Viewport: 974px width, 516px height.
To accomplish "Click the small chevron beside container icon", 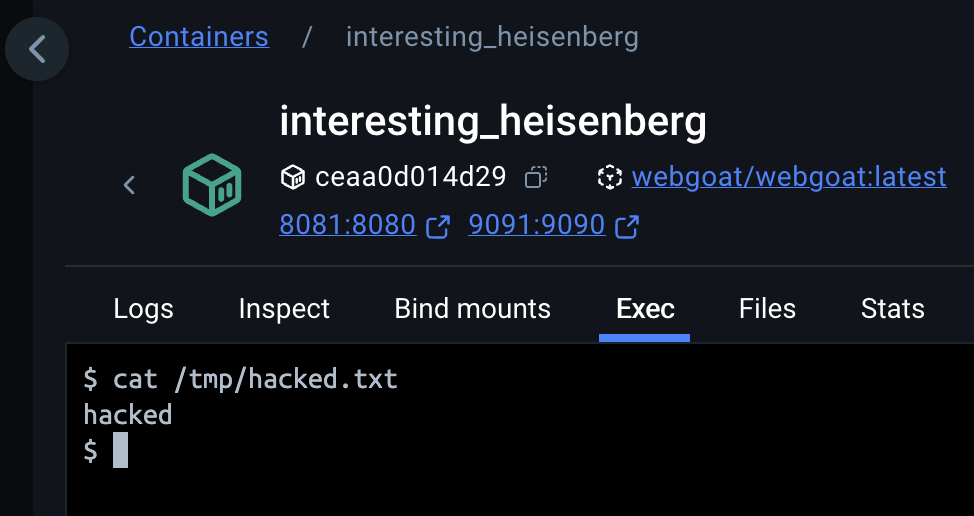I will pyautogui.click(x=129, y=185).
